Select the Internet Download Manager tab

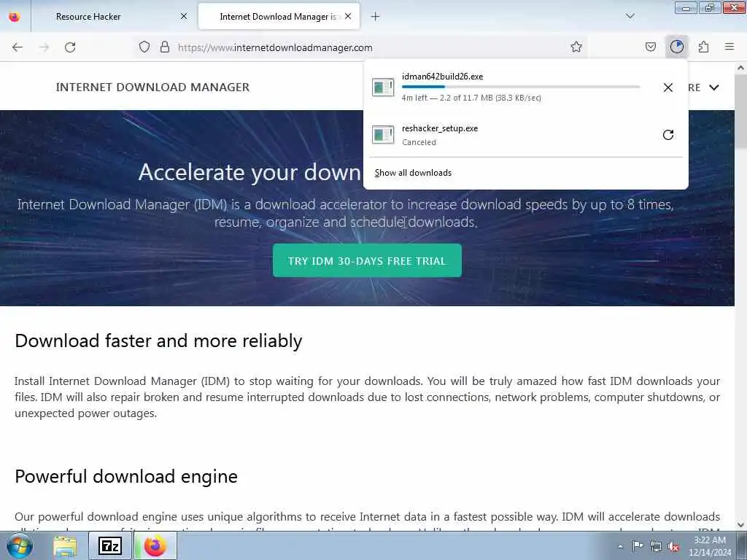coord(279,16)
